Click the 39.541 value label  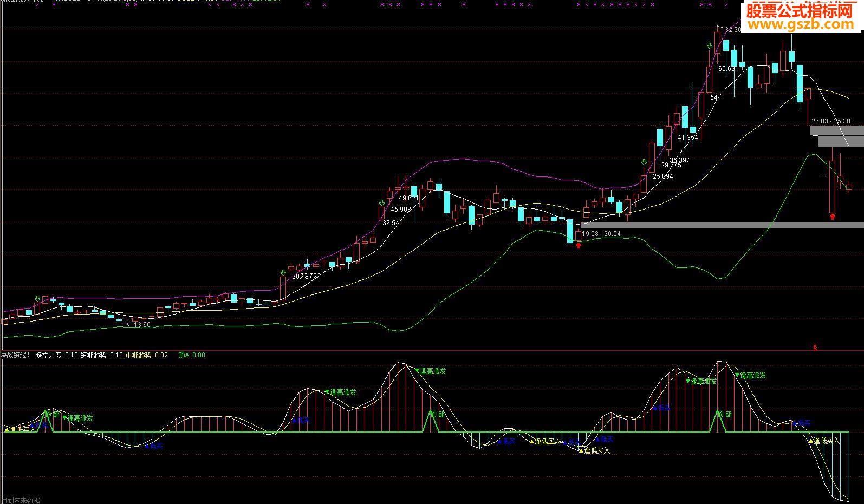(x=393, y=223)
